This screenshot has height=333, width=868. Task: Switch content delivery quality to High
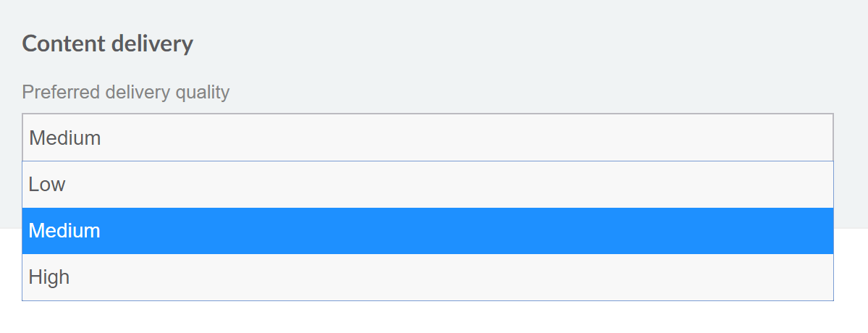point(427,277)
